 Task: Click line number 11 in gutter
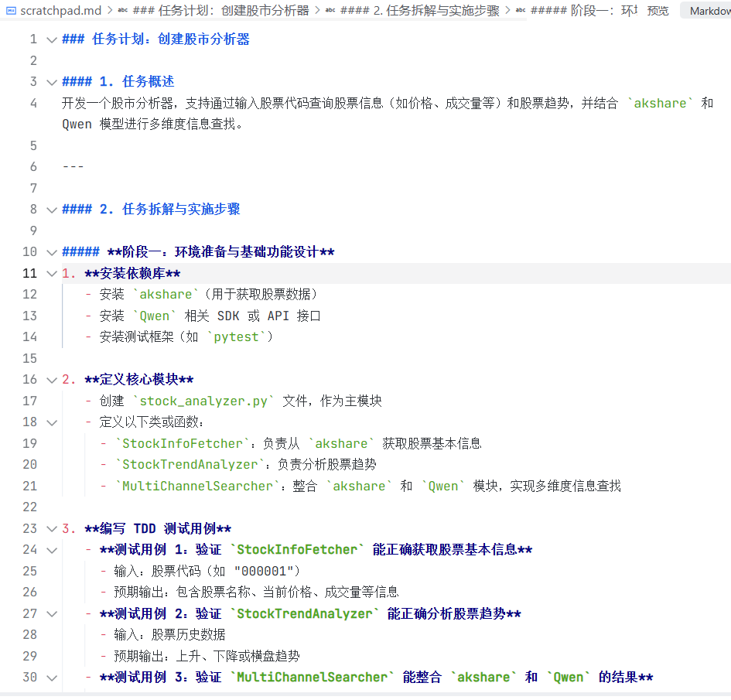click(29, 273)
